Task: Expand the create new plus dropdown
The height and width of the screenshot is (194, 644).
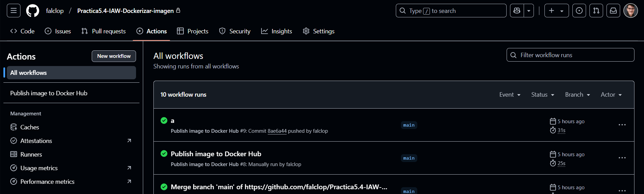Action: [x=556, y=11]
